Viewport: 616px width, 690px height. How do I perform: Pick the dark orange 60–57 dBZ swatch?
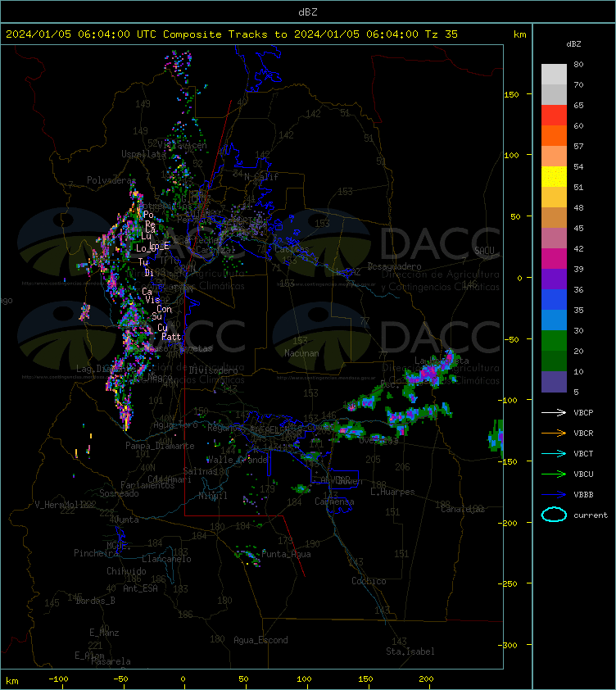click(x=554, y=135)
